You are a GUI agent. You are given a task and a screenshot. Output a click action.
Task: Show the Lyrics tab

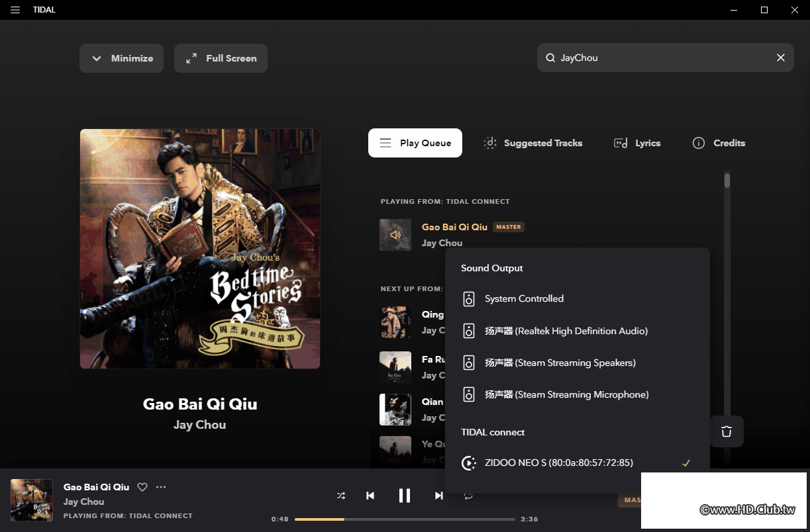coord(637,143)
